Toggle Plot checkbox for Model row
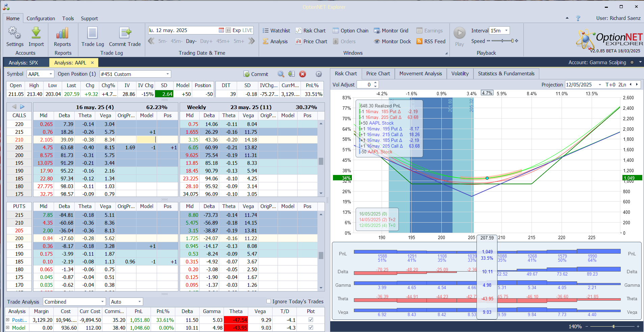This screenshot has height=332, width=644. click(x=311, y=327)
